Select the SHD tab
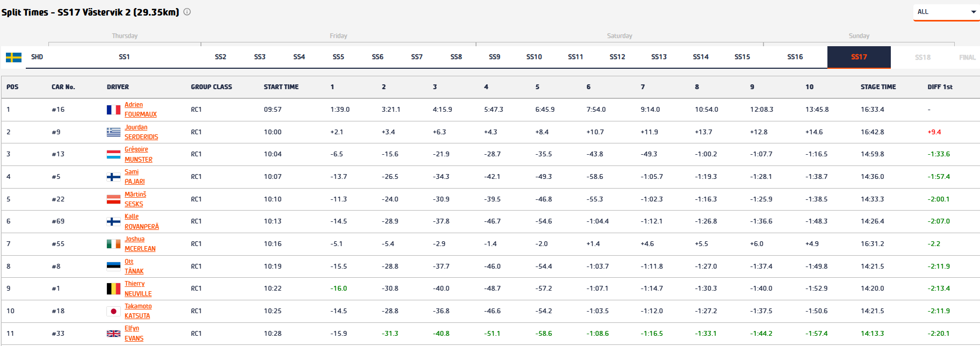This screenshot has width=980, height=346. point(37,57)
